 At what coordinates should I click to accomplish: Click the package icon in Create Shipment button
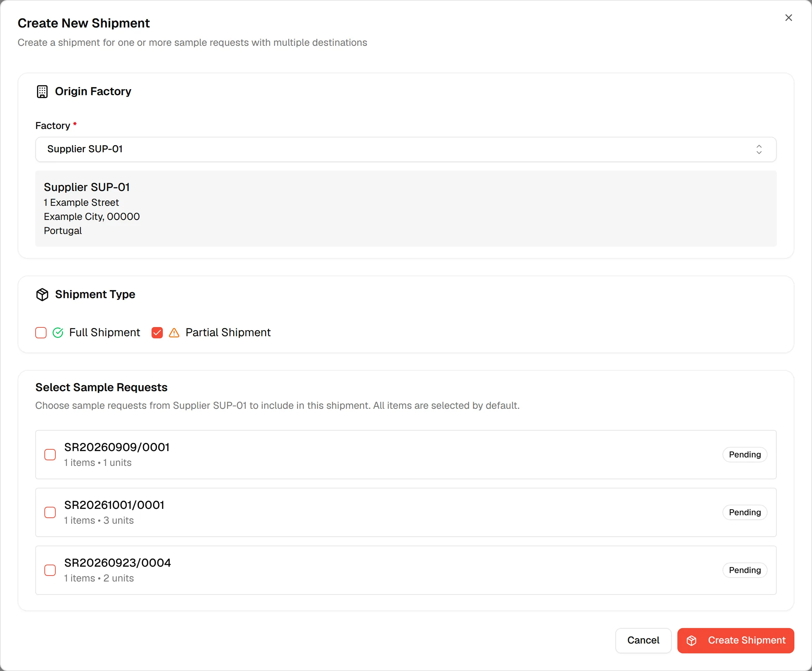tap(691, 640)
